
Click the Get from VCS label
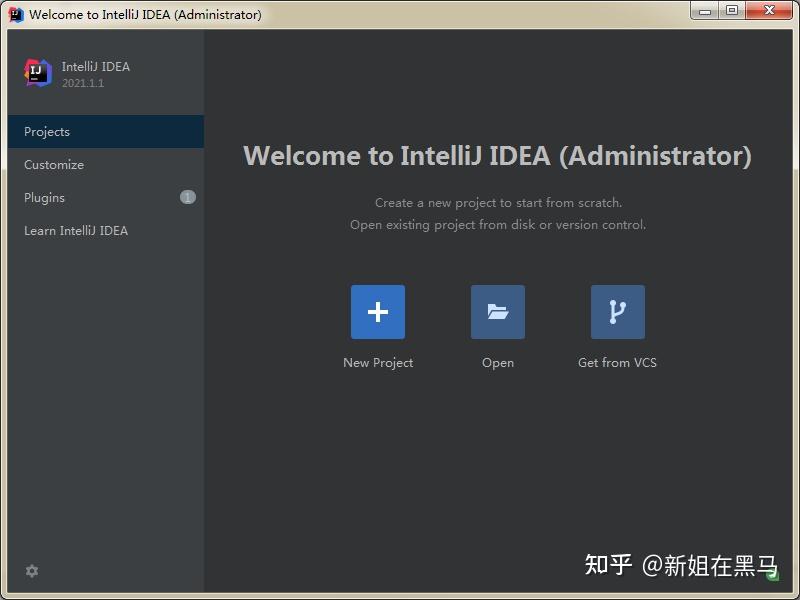617,362
